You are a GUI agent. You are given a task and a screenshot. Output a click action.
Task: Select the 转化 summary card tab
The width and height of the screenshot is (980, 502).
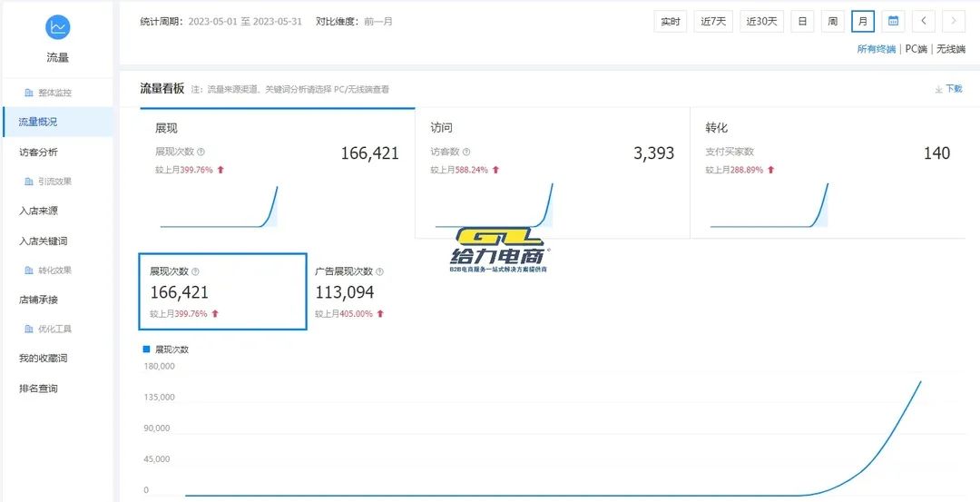tap(828, 172)
